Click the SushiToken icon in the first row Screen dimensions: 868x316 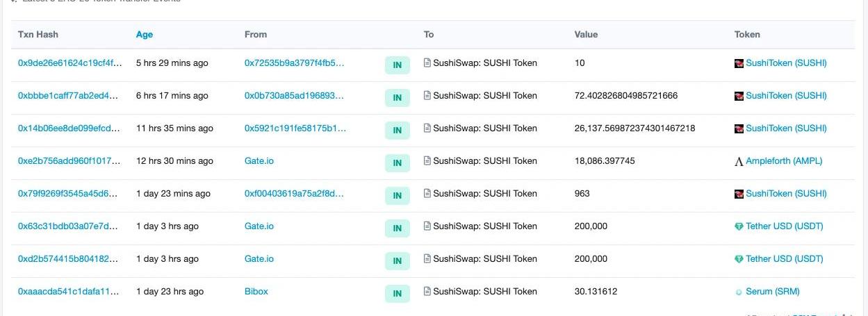739,63
